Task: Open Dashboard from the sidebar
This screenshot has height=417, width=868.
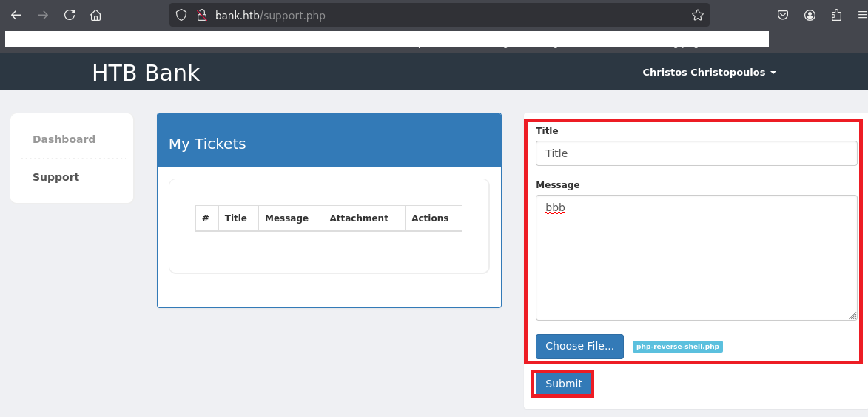Action: (x=64, y=139)
